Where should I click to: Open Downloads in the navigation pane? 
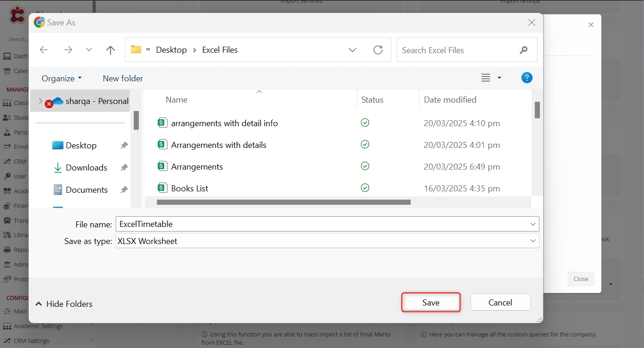point(86,167)
